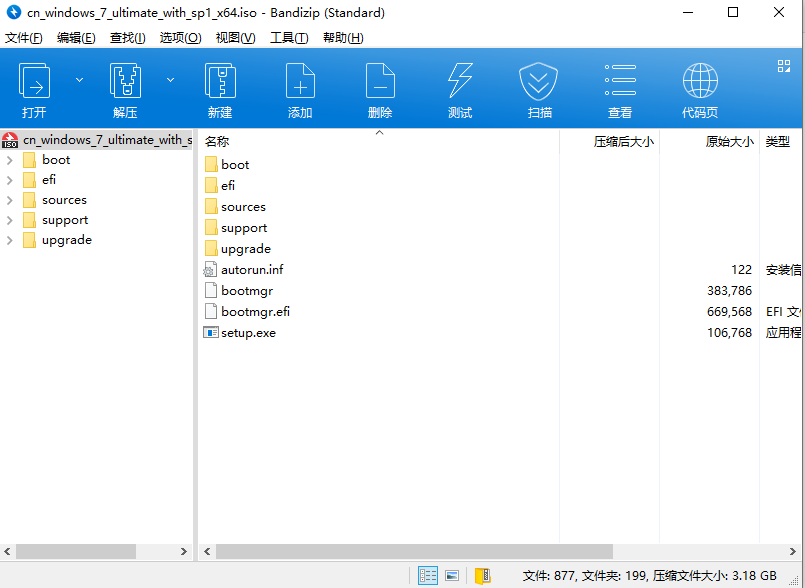Expand the sources folder in the tree
805x588 pixels.
coord(9,200)
